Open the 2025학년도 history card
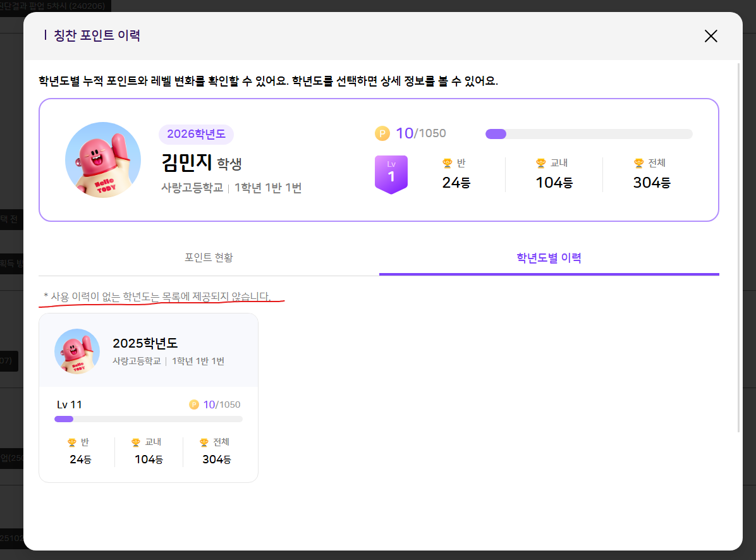The height and width of the screenshot is (560, 756). (149, 398)
